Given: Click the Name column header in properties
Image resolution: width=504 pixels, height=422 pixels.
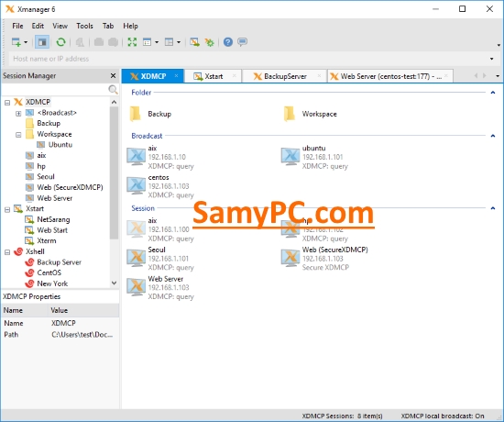Looking at the screenshot, I should pos(25,310).
